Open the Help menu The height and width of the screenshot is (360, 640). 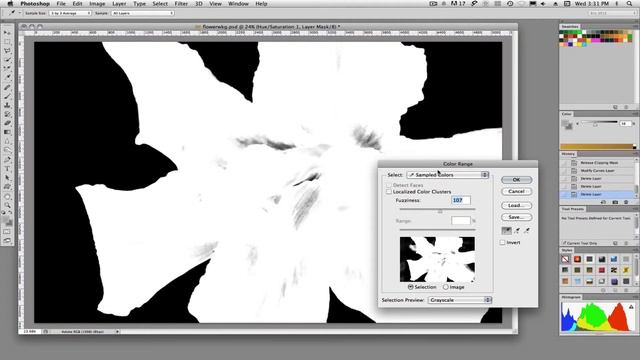click(x=261, y=4)
